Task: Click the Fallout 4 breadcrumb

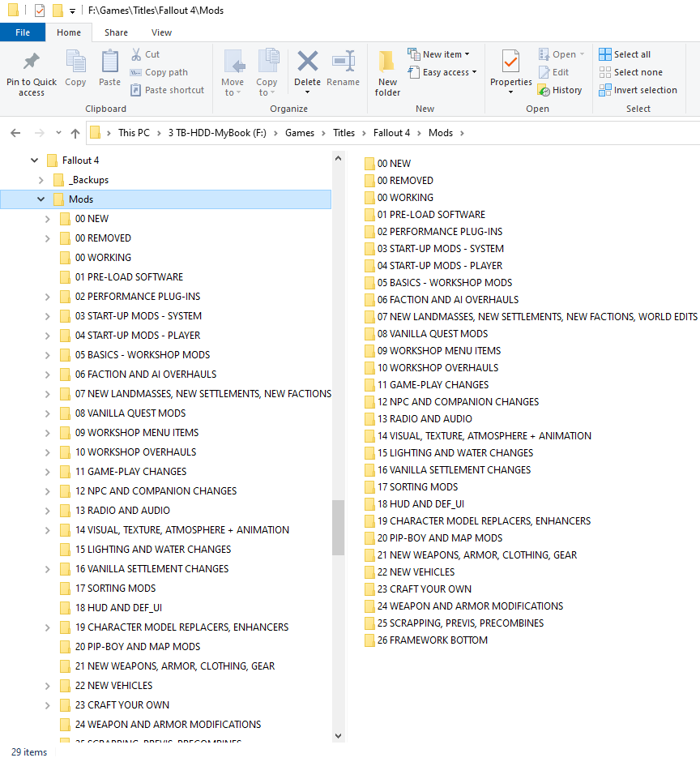Action: 391,133
